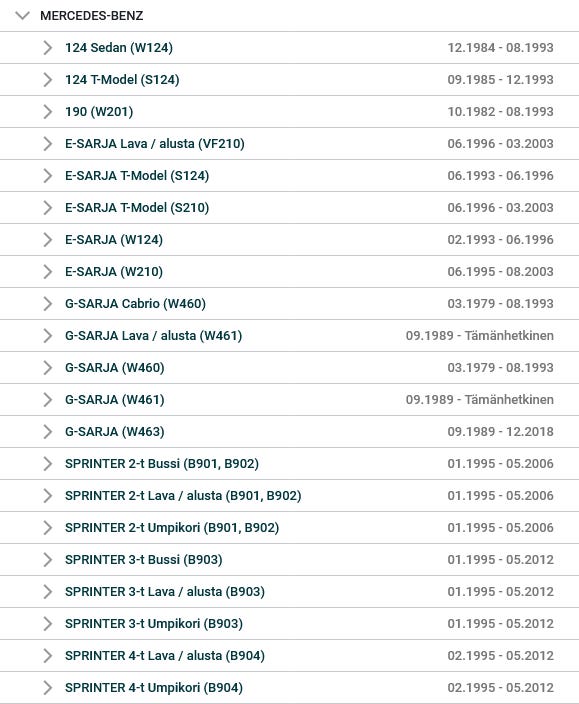Expand E-SARJA T-Model (S210) chevron

[x=48, y=208]
